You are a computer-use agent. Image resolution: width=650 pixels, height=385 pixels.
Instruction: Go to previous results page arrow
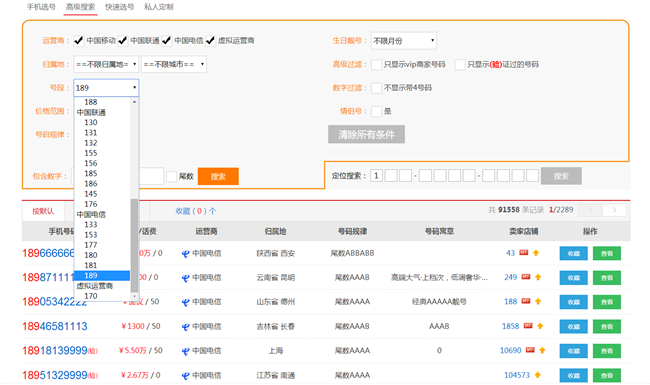point(590,210)
